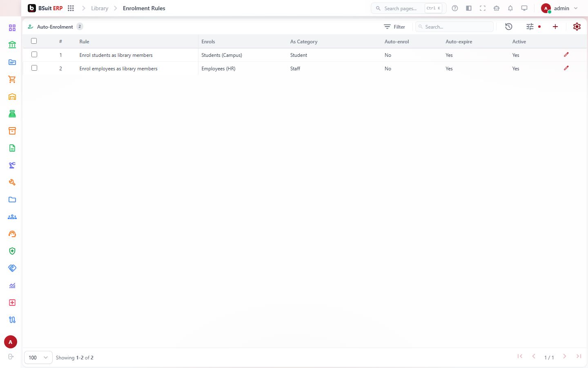Viewport: 588px width, 368px height.
Task: Check the box for Enrol students row
Action: (34, 54)
